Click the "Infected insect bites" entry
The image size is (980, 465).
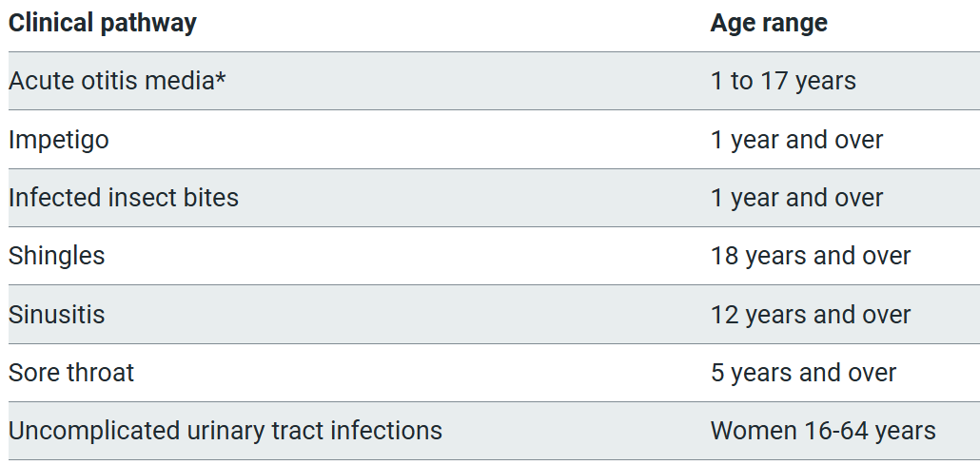pos(124,198)
